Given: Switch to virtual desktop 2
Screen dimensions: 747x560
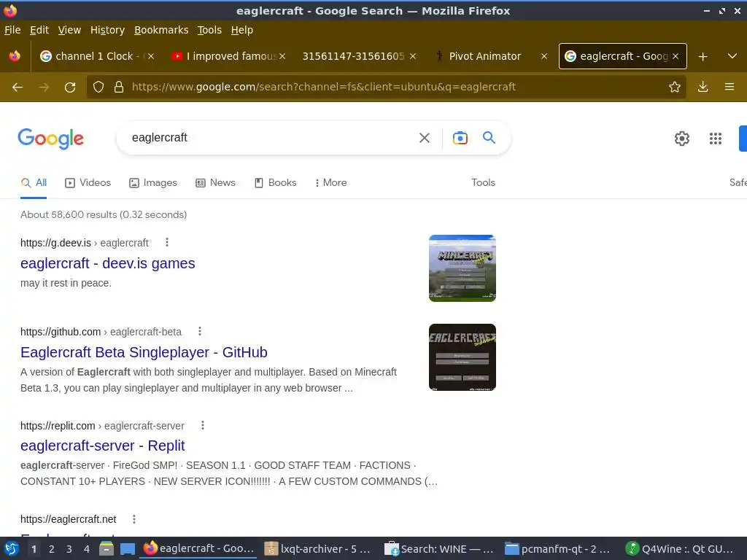Looking at the screenshot, I should 52,549.
